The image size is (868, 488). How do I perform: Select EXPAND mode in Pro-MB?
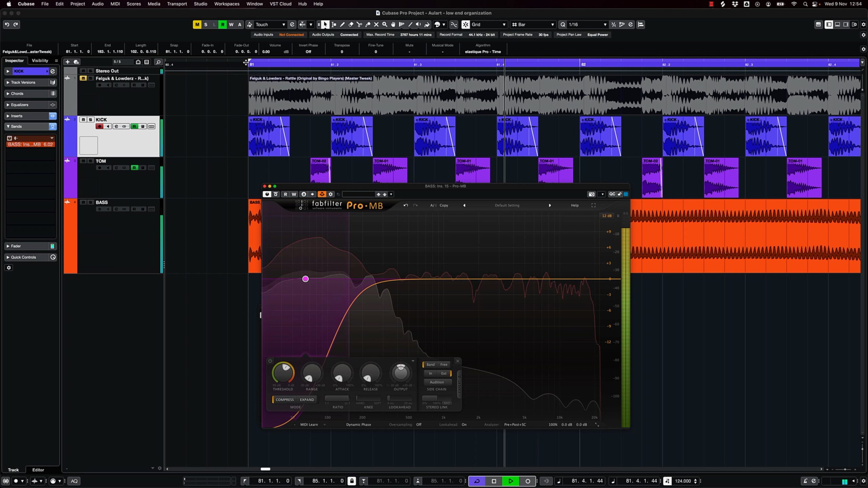[307, 400]
